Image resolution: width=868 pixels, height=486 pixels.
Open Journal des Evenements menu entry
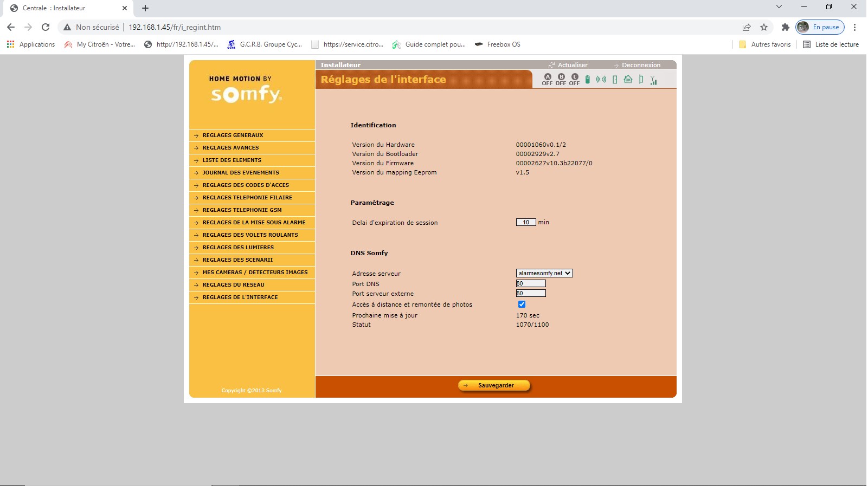point(240,173)
